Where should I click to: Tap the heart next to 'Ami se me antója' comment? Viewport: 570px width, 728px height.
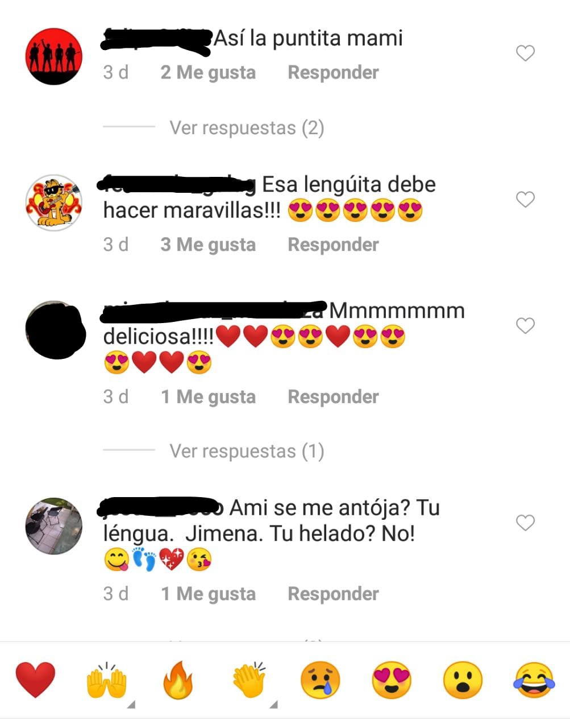(x=525, y=523)
